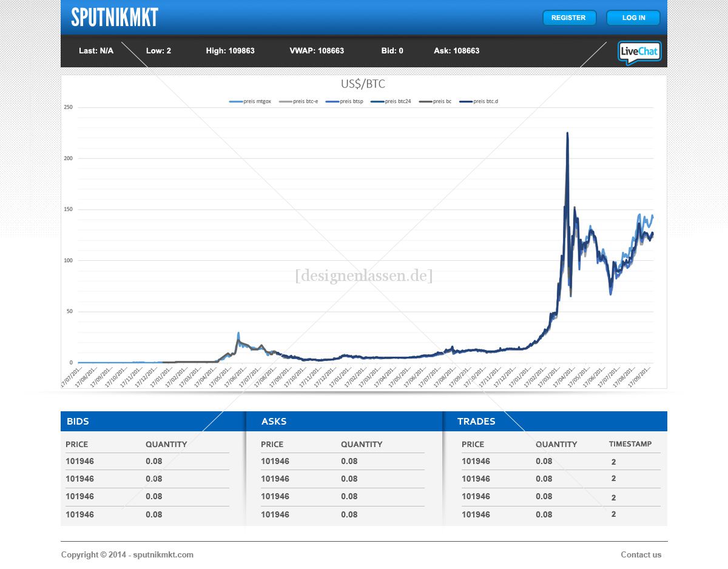The image size is (728, 569).
Task: Click the SPUTNIKMKT logo
Action: (x=115, y=18)
